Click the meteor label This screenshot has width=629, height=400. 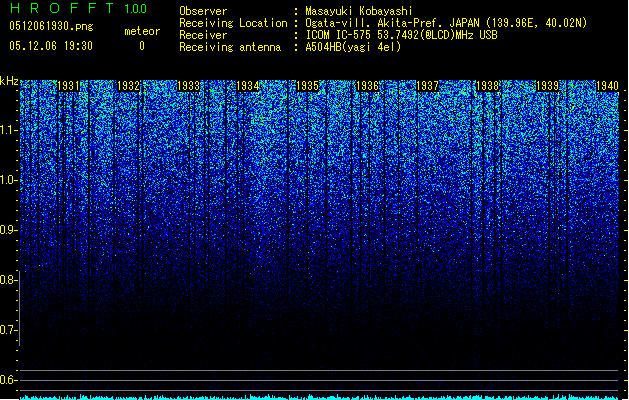click(142, 31)
